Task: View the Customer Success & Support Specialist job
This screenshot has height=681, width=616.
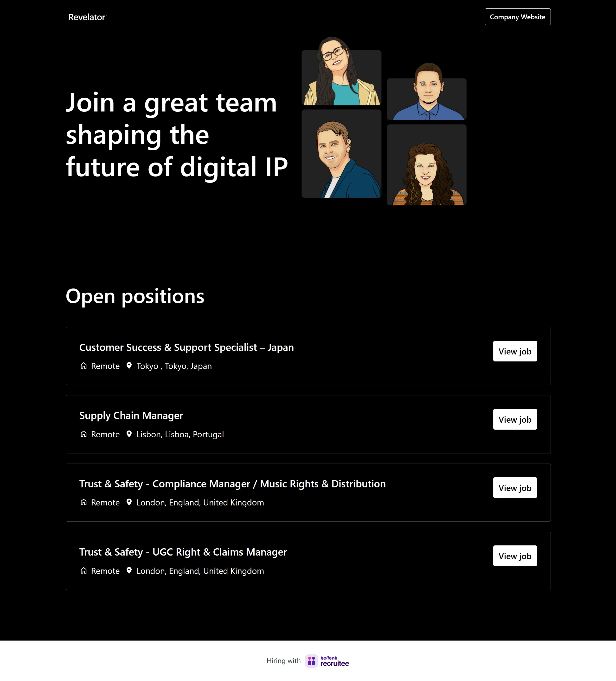Action: 515,351
